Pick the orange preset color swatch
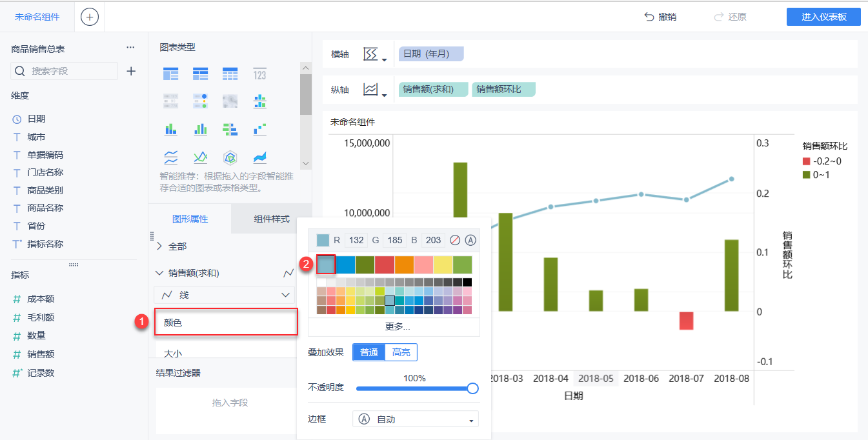Image resolution: width=868 pixels, height=440 pixels. (404, 265)
